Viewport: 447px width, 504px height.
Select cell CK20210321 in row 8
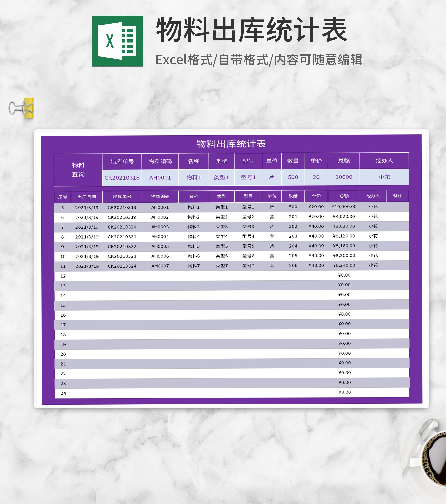coord(122,237)
